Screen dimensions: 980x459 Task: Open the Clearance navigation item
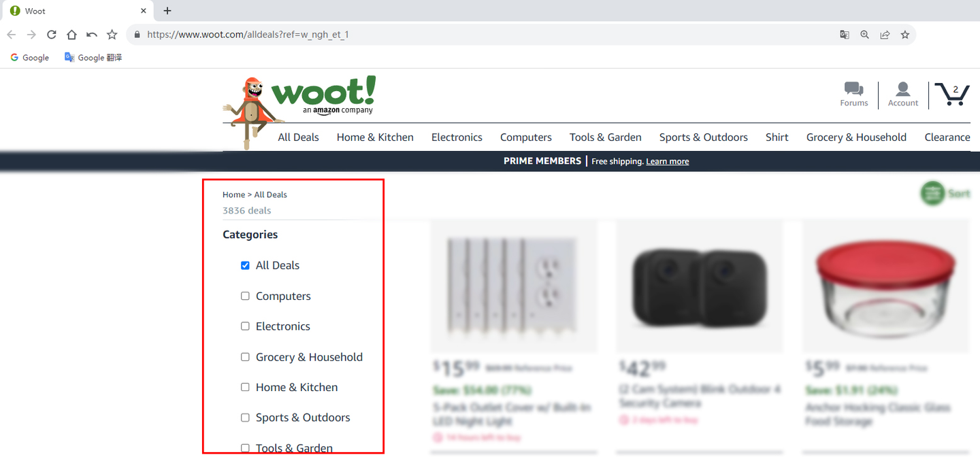[x=947, y=137]
